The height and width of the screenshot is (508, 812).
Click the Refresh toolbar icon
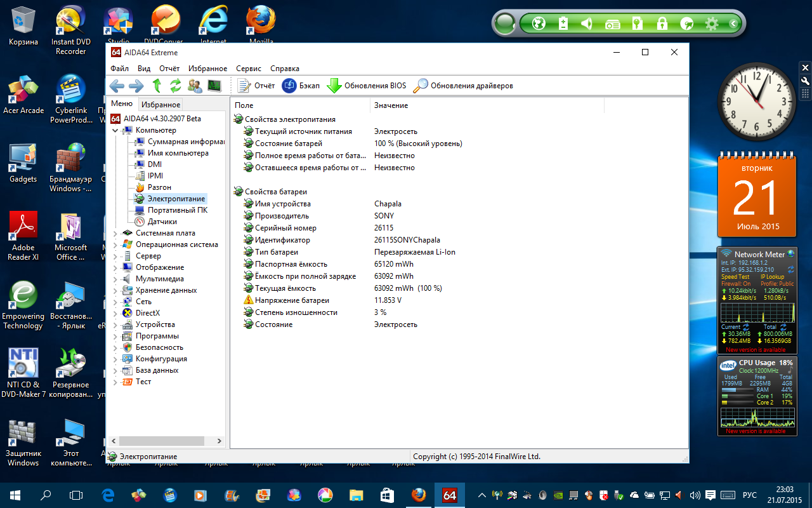tap(176, 86)
